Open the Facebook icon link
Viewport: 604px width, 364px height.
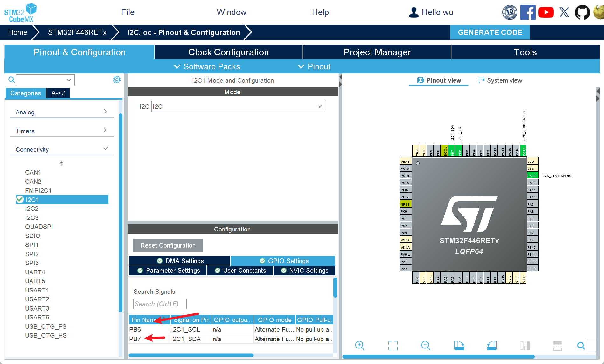click(528, 12)
